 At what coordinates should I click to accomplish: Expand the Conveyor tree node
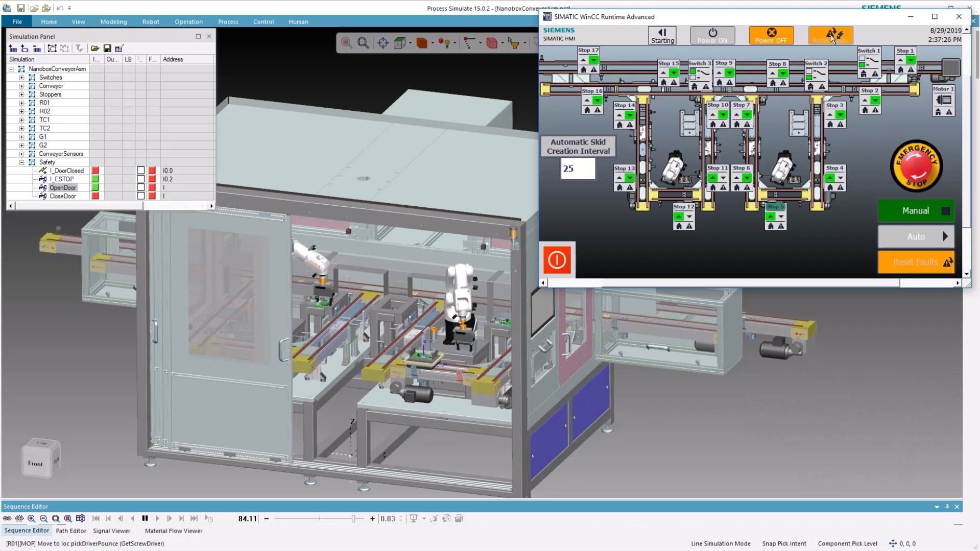pos(22,86)
